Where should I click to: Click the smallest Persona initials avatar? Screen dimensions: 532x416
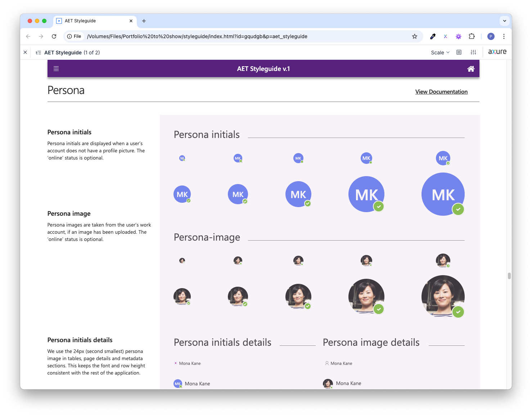pos(182,158)
